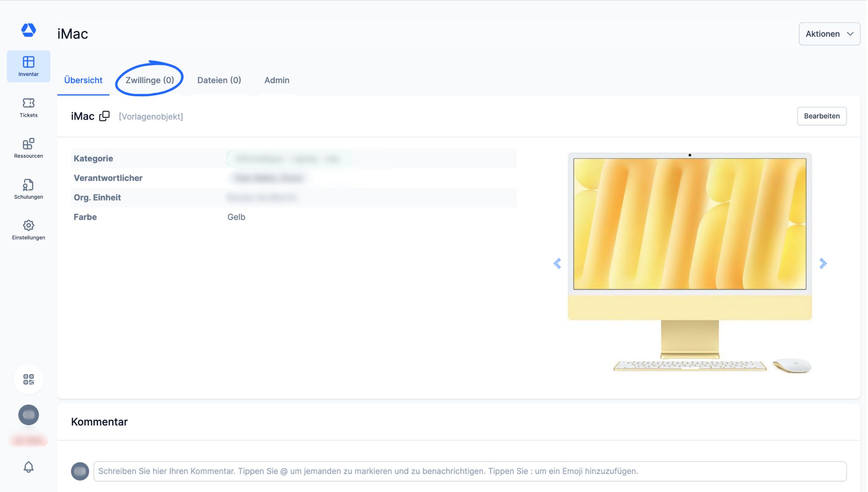
Task: Open the Schulungen section
Action: tap(28, 189)
